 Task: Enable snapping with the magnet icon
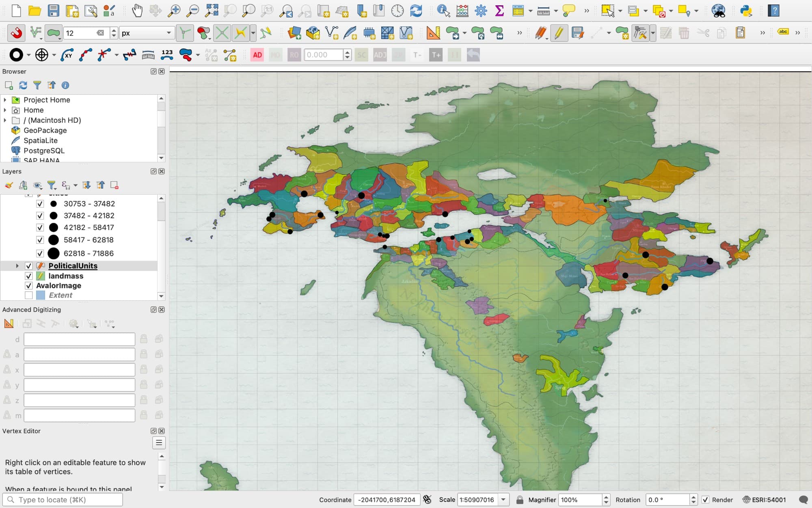[15, 33]
